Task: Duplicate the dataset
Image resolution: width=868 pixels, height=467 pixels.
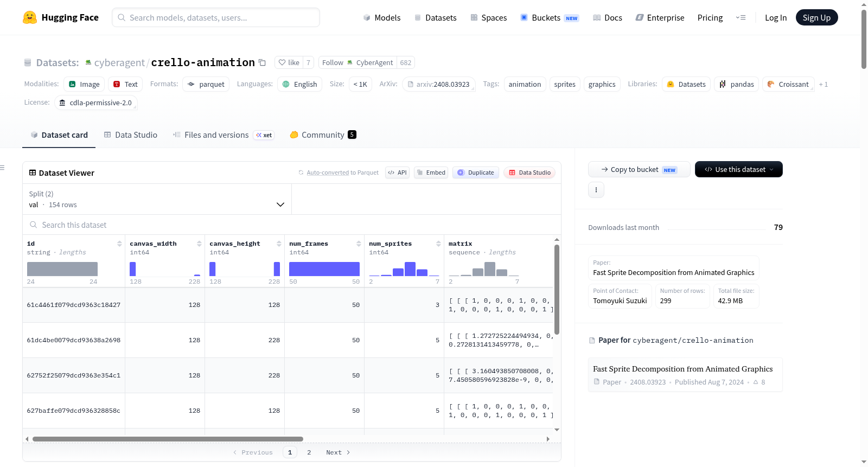Action: 476,172
